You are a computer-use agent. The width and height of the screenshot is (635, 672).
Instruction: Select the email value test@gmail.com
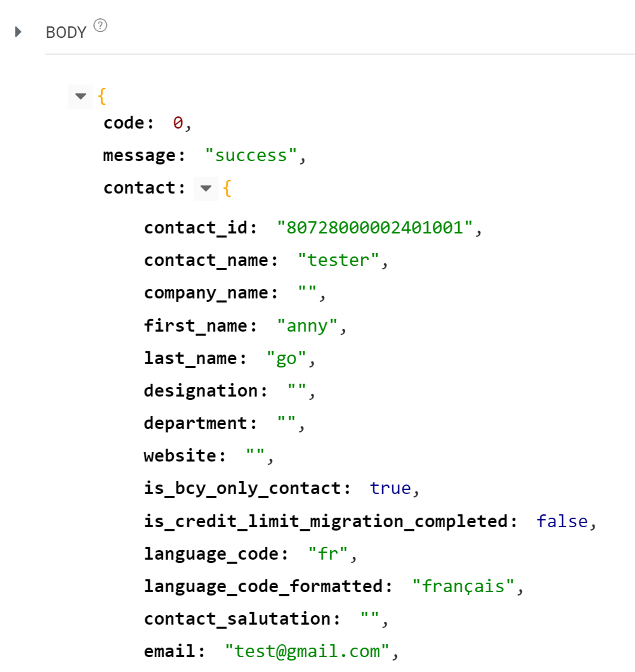coord(307,652)
